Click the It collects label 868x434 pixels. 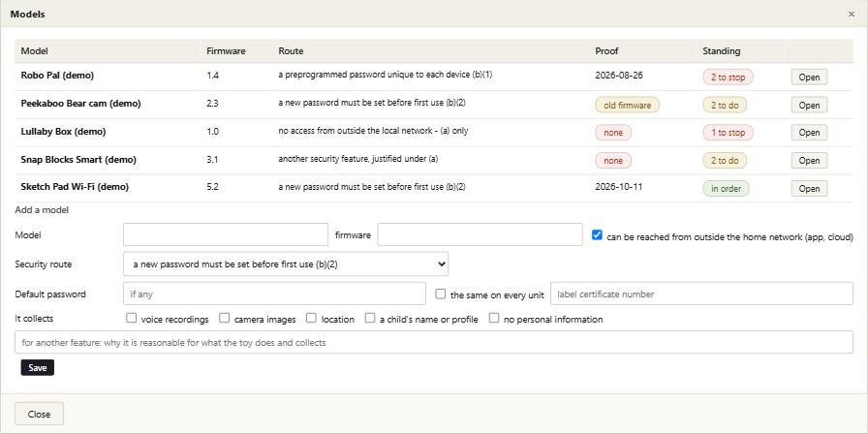coord(34,319)
